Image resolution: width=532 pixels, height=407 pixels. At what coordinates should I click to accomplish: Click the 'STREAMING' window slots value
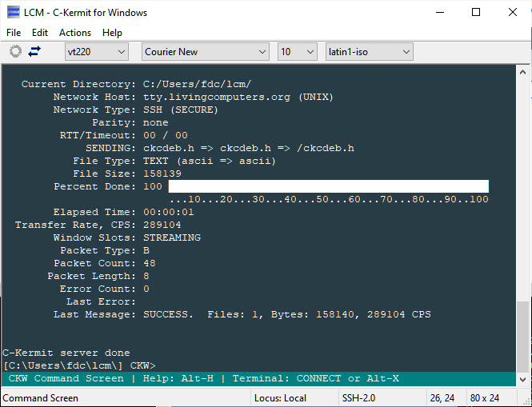[172, 237]
